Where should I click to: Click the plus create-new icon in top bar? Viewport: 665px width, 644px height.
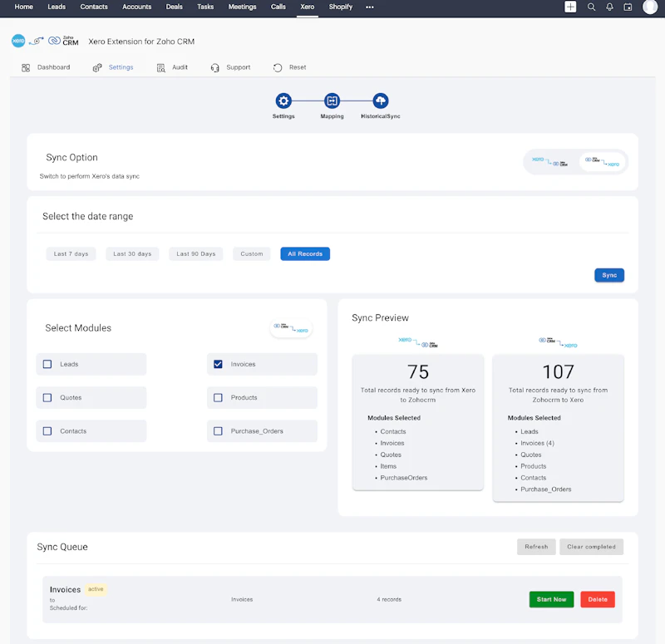point(570,7)
